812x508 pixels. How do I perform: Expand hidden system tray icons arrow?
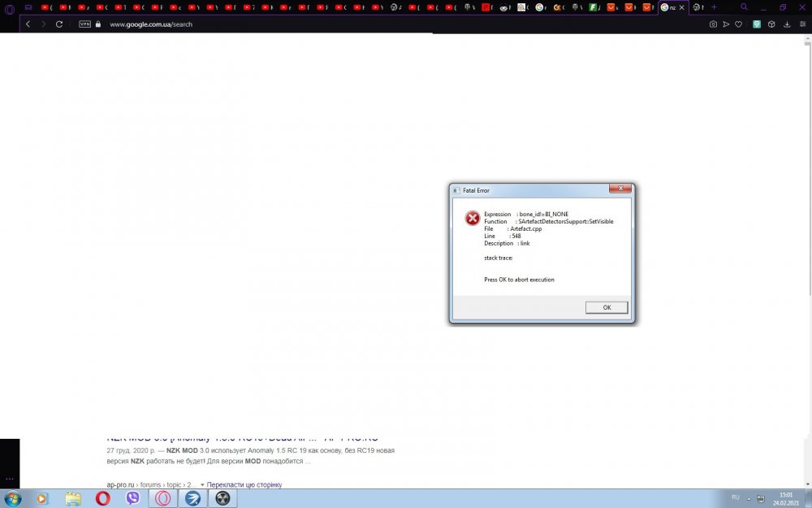[x=749, y=499]
